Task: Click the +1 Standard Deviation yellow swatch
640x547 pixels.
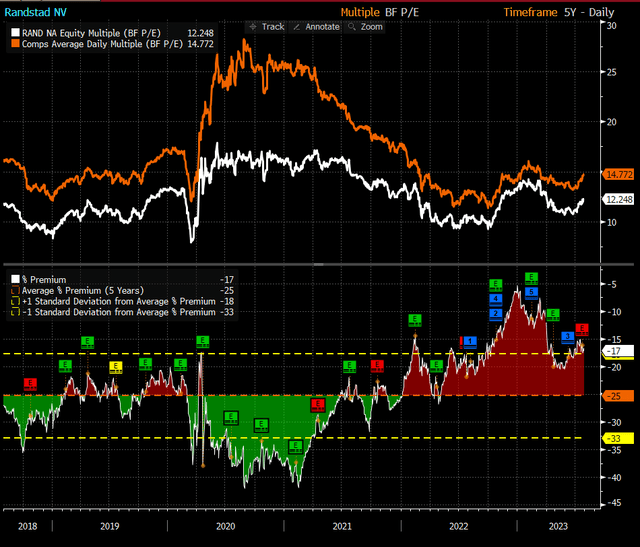Action: (12, 301)
